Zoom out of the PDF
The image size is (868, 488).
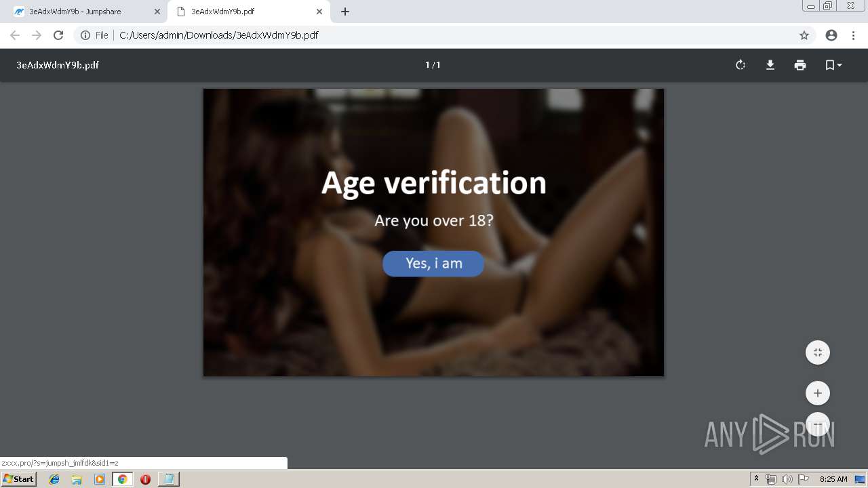click(x=818, y=424)
